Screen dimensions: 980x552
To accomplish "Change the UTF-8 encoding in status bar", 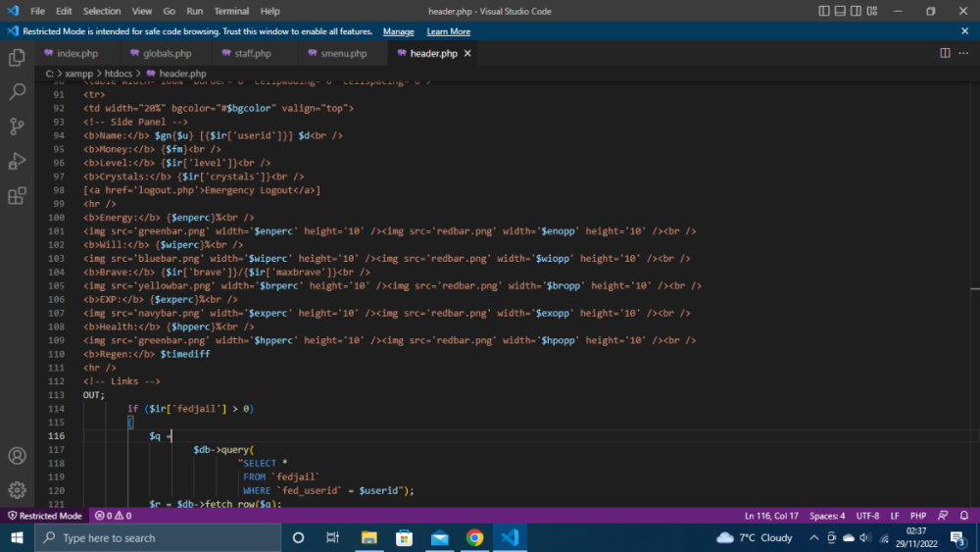I will point(867,516).
